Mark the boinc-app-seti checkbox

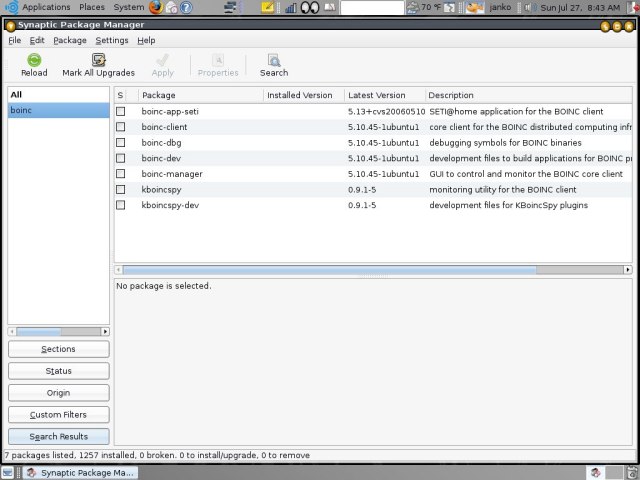click(120, 111)
